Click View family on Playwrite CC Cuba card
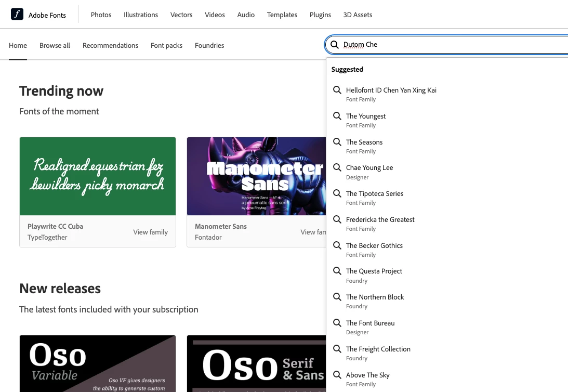This screenshot has height=392, width=568. pyautogui.click(x=150, y=232)
